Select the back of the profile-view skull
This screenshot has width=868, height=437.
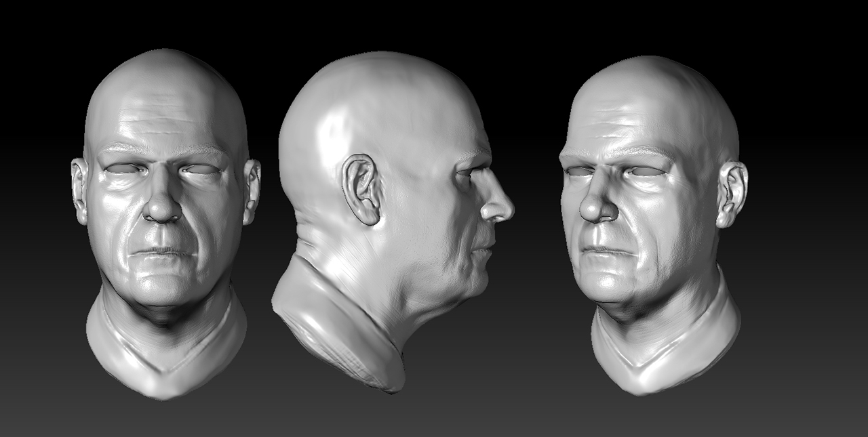pos(305,136)
